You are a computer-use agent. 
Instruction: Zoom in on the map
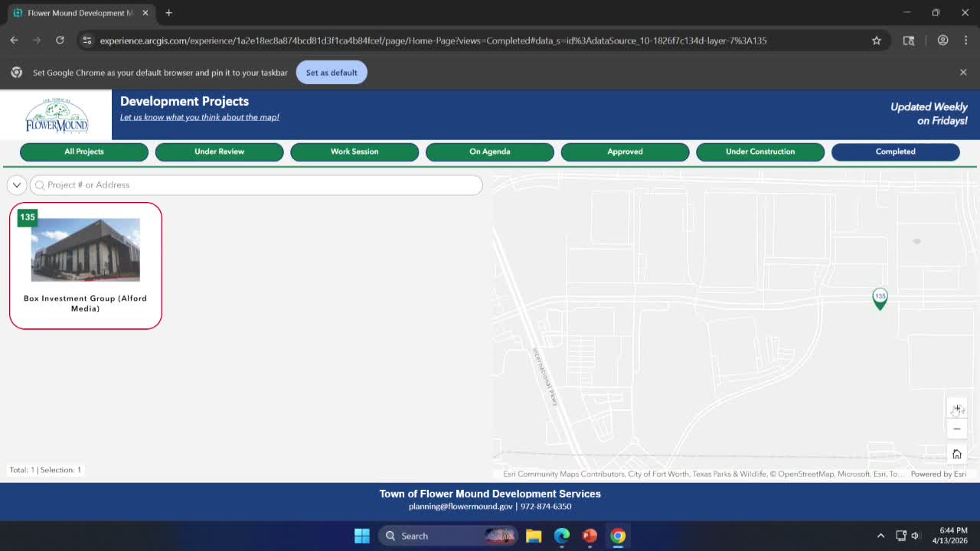[x=956, y=409]
